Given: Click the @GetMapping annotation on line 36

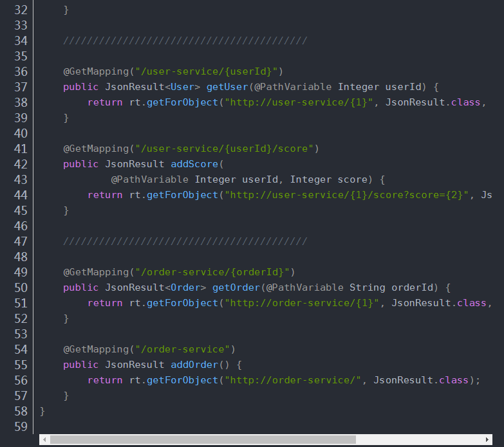Looking at the screenshot, I should [96, 71].
